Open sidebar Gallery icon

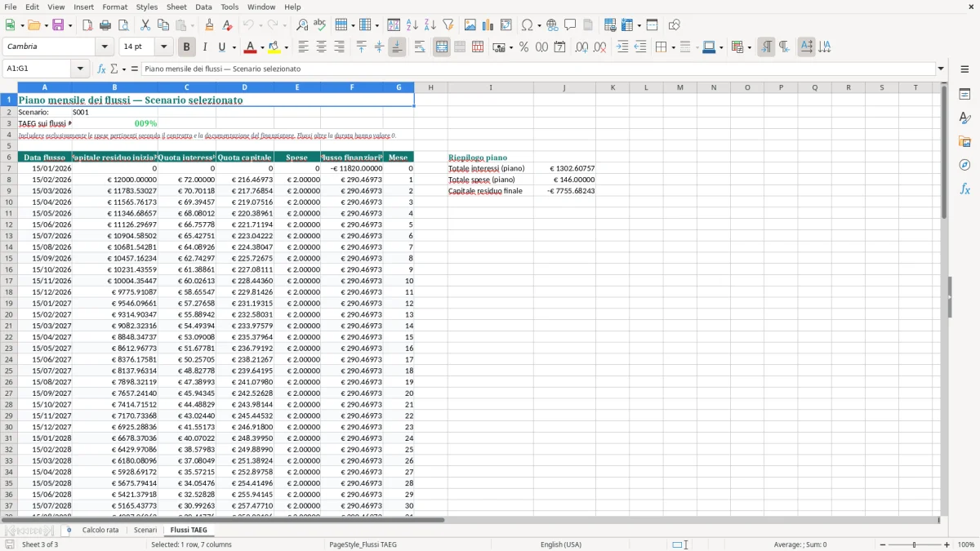tap(964, 141)
